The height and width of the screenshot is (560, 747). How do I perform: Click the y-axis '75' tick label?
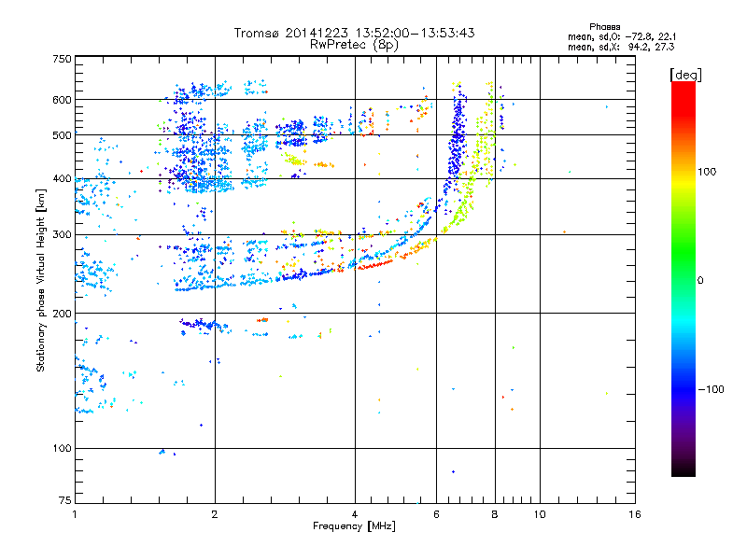pos(65,500)
